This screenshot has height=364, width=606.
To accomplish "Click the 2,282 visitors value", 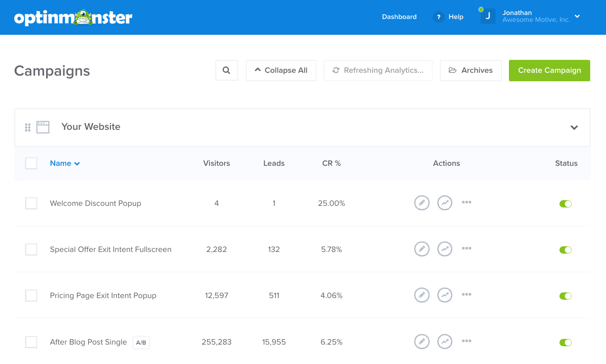I will pyautogui.click(x=216, y=250).
